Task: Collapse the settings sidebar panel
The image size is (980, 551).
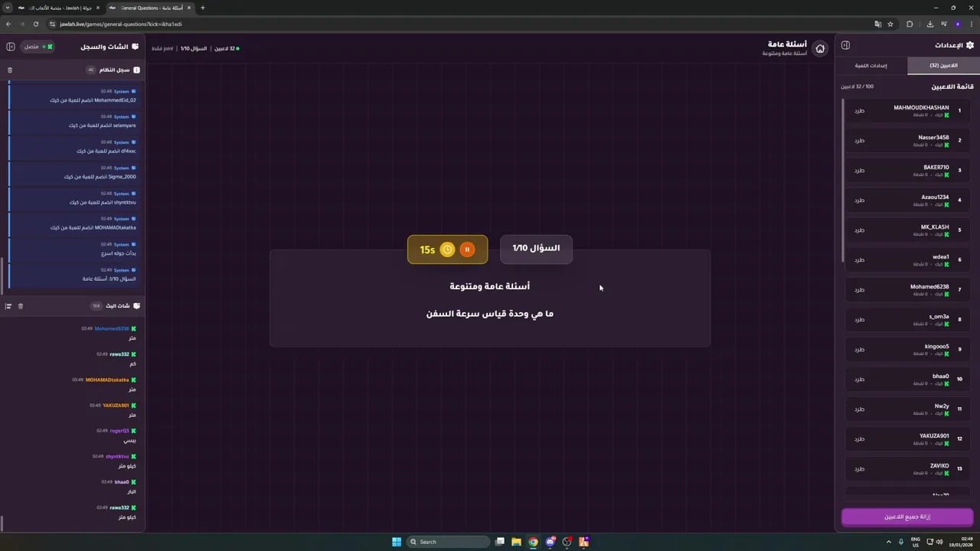Action: 845,45
